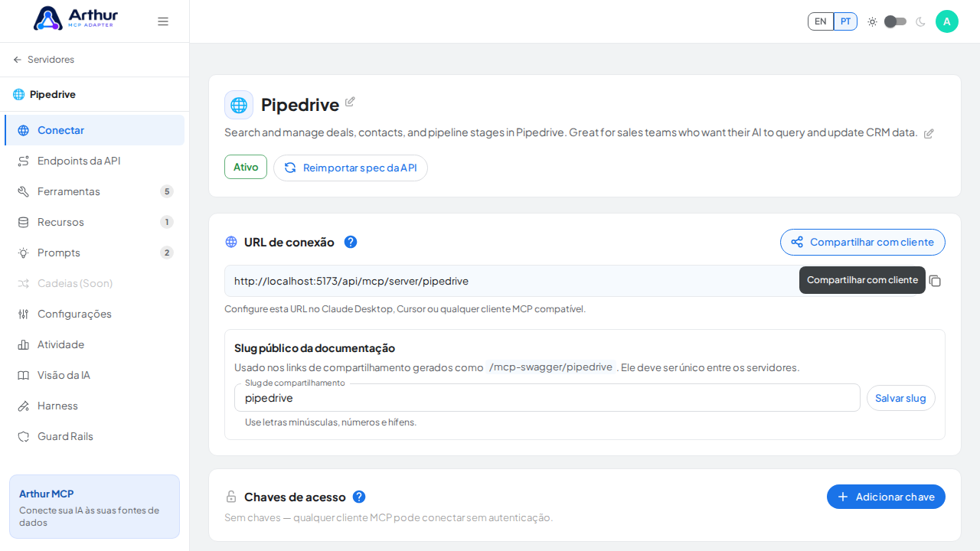The width and height of the screenshot is (980, 551).
Task: Go back to Servidores
Action: point(44,60)
